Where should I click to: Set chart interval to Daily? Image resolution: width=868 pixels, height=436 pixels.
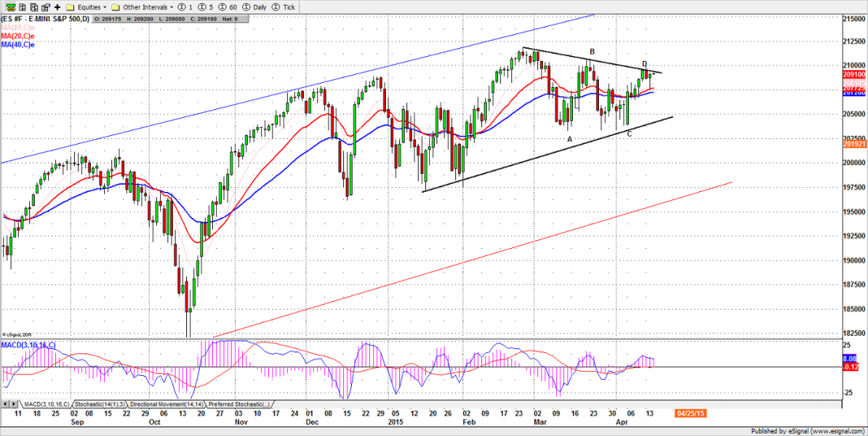pos(256,6)
